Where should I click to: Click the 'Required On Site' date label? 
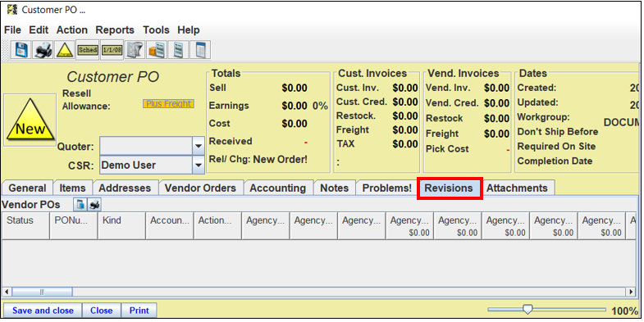(x=556, y=147)
